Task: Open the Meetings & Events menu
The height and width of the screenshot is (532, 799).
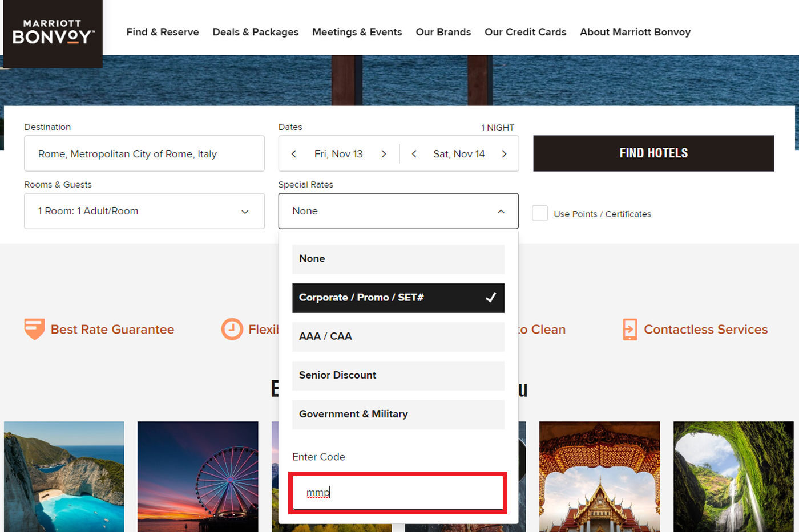Action: 357,32
